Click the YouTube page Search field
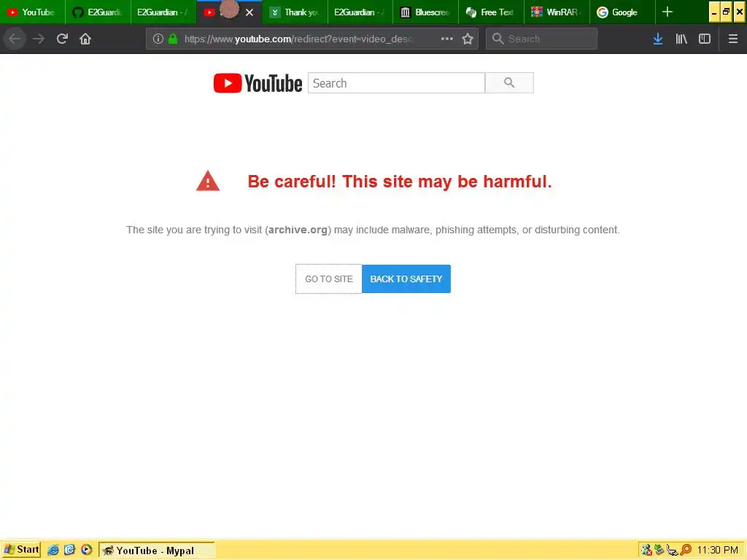This screenshot has width=747, height=560. 396,83
